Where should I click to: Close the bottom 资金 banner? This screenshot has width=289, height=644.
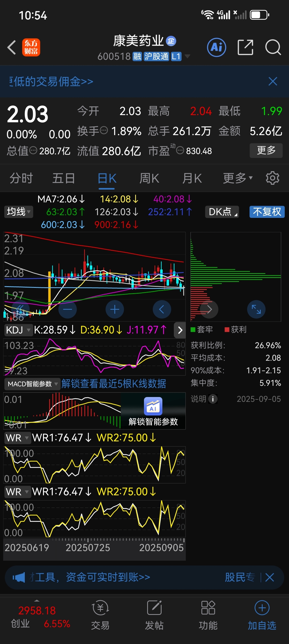point(270,577)
